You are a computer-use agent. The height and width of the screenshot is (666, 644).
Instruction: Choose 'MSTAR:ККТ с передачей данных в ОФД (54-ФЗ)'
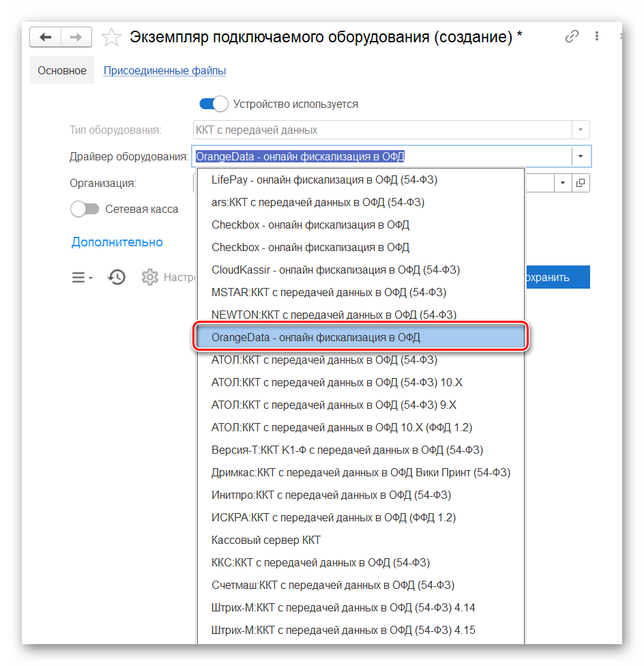[x=361, y=292]
